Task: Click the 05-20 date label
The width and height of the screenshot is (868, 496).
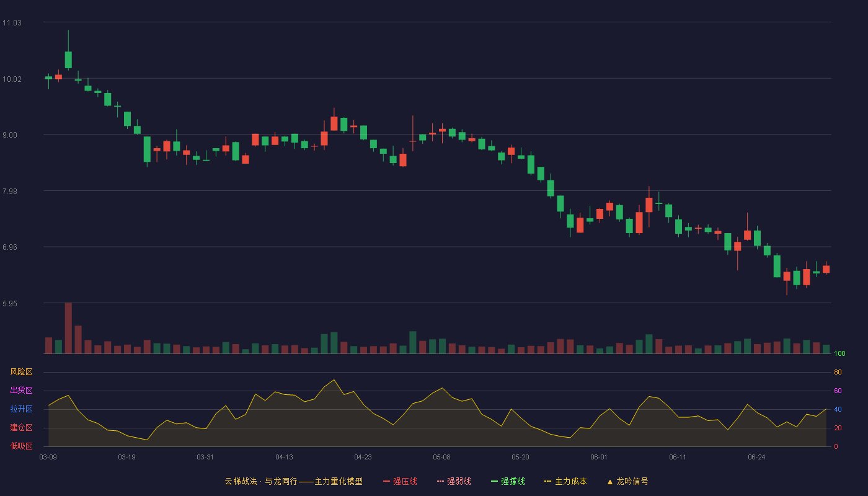Action: (520, 457)
